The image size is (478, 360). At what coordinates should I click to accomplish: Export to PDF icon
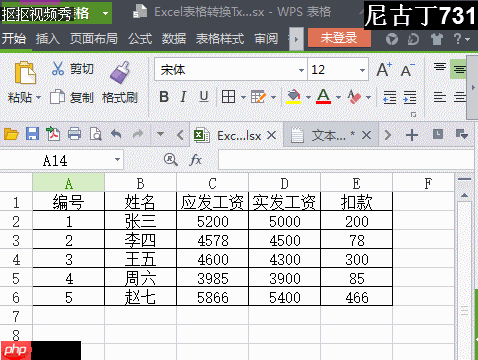point(53,134)
